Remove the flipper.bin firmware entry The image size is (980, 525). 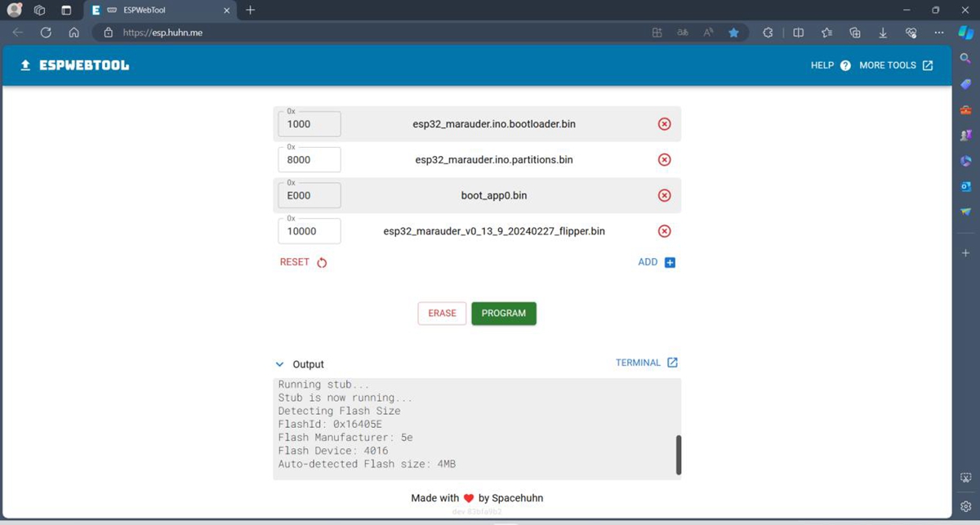[x=665, y=231]
